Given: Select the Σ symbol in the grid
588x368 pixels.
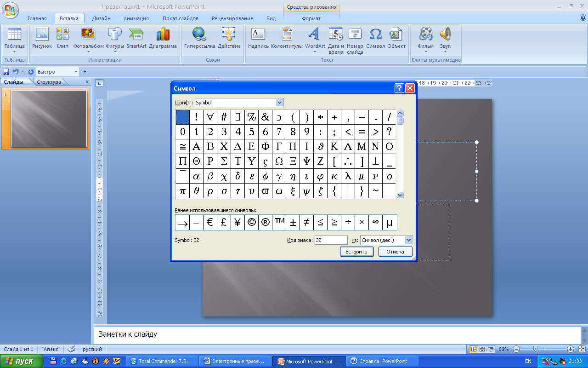Looking at the screenshot, I should [x=224, y=161].
